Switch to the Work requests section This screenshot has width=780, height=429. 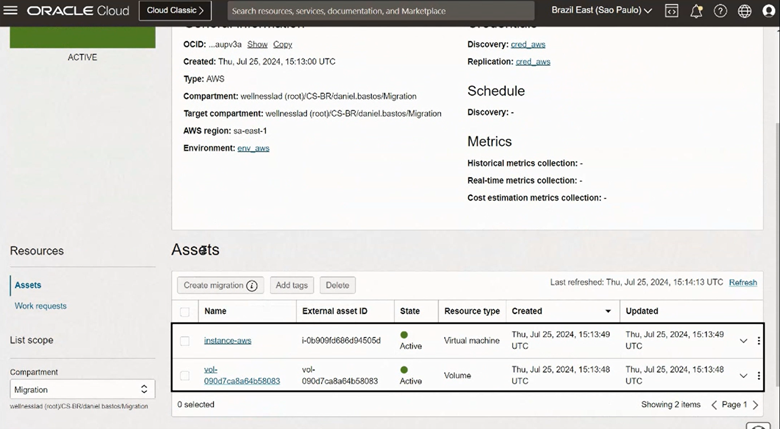pyautogui.click(x=40, y=305)
